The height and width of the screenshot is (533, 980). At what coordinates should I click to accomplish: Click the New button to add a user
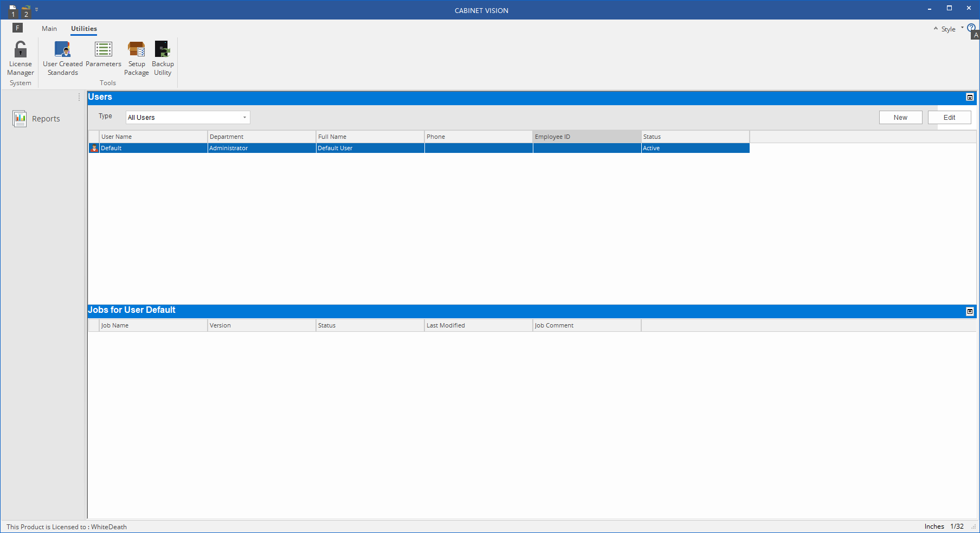point(900,117)
